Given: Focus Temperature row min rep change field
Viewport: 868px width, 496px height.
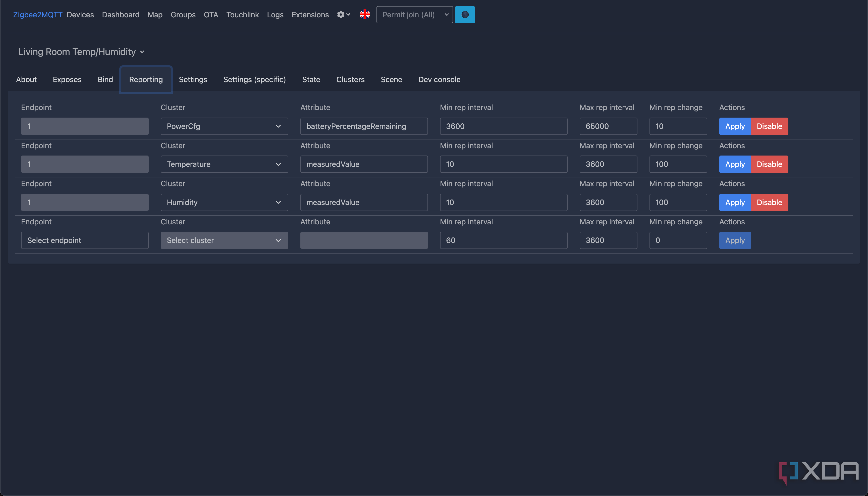Looking at the screenshot, I should [678, 164].
